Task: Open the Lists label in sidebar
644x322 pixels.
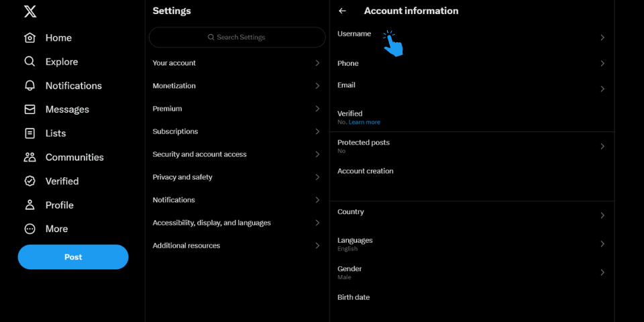Action: tap(56, 133)
